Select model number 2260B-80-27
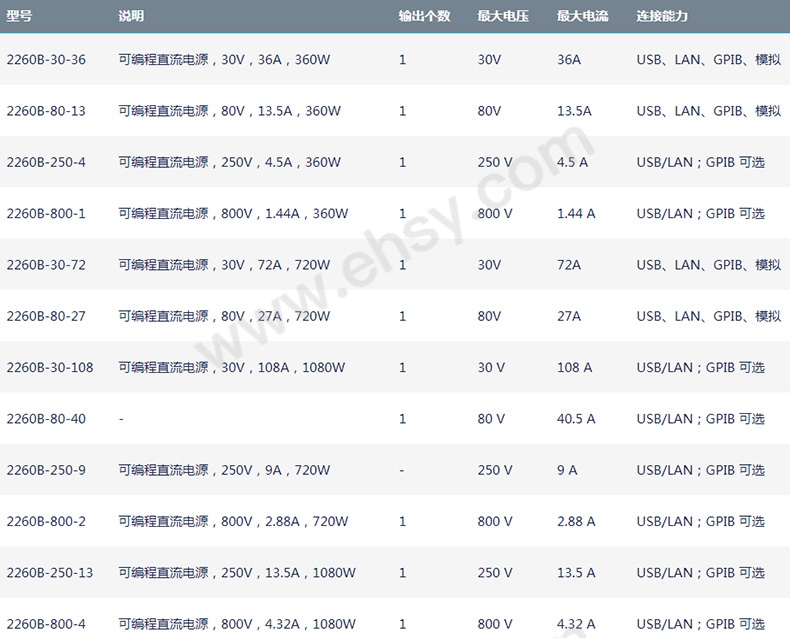The image size is (790, 638). click(46, 316)
